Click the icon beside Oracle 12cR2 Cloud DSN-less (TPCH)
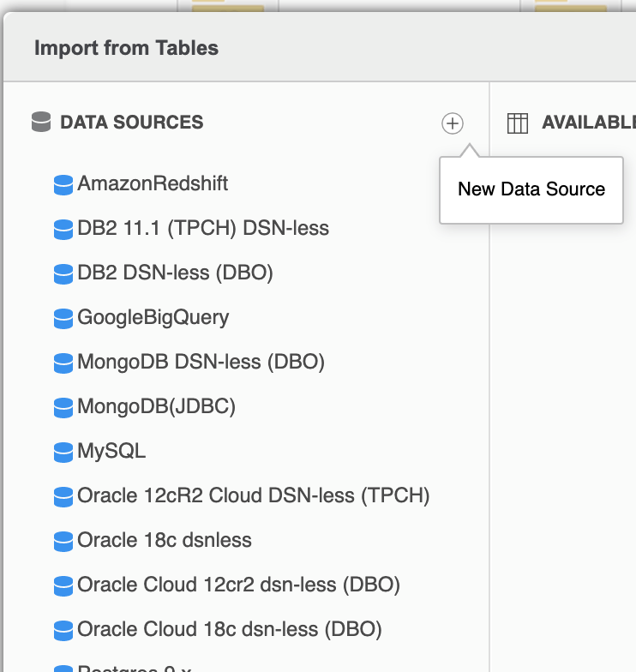The width and height of the screenshot is (636, 672). pos(63,497)
